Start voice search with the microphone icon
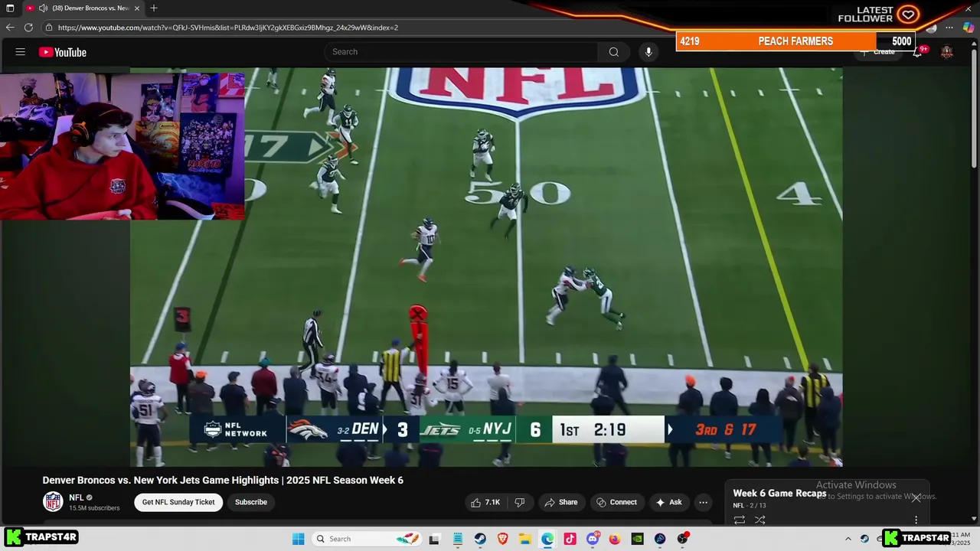This screenshot has width=980, height=551. coord(648,52)
